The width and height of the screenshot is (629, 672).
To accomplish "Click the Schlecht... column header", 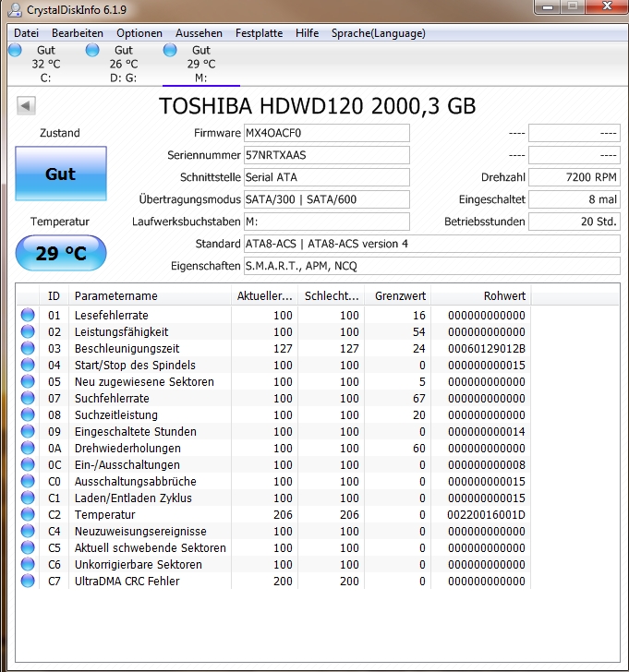I will (x=331, y=295).
